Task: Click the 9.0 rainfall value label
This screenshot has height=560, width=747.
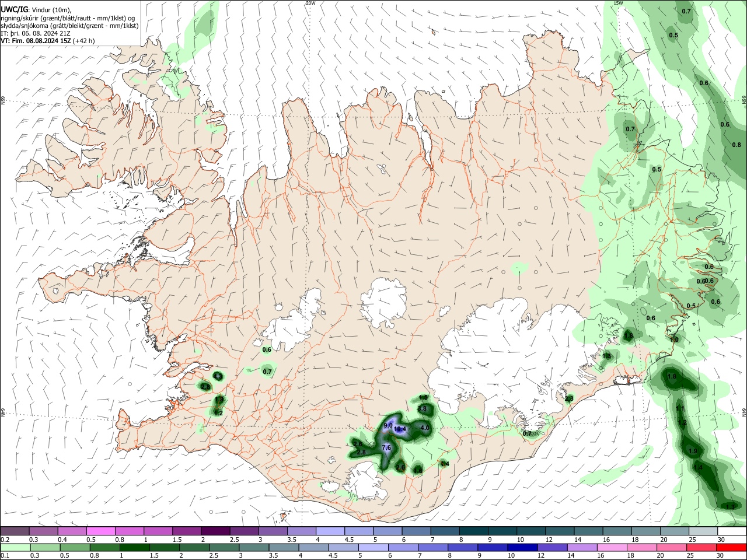Action: click(388, 426)
